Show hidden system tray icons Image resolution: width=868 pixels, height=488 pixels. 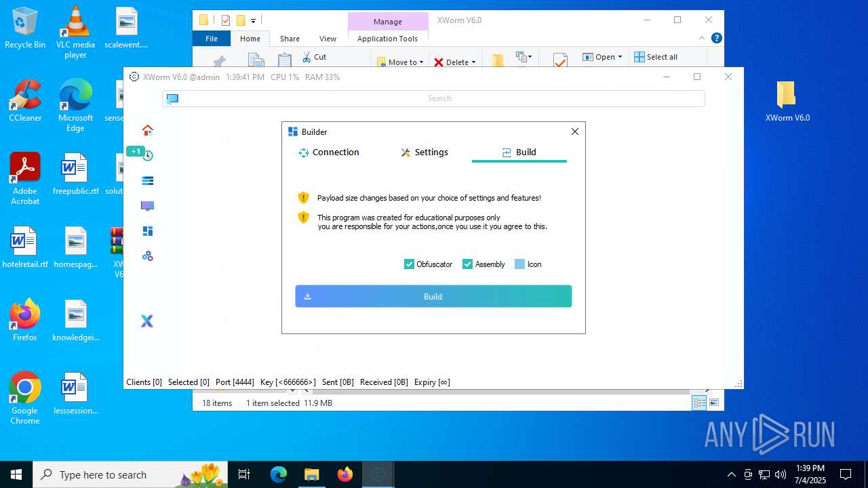pos(731,474)
